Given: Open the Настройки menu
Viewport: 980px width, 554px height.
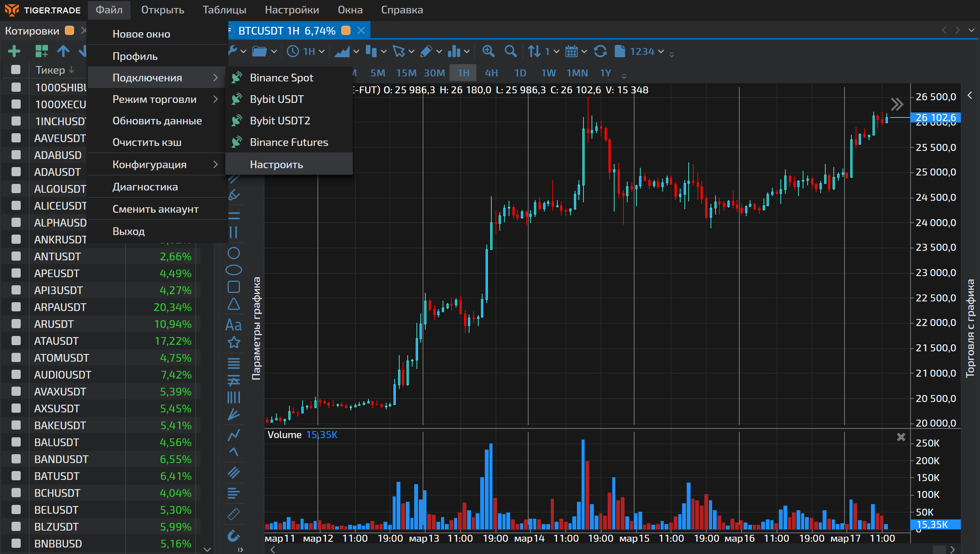Looking at the screenshot, I should click(x=292, y=10).
